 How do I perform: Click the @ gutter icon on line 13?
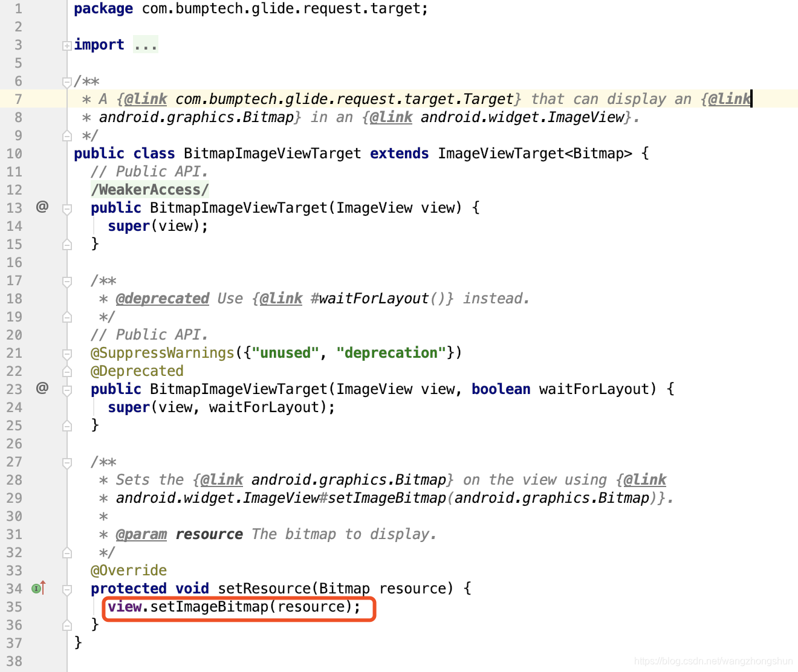pyautogui.click(x=42, y=207)
